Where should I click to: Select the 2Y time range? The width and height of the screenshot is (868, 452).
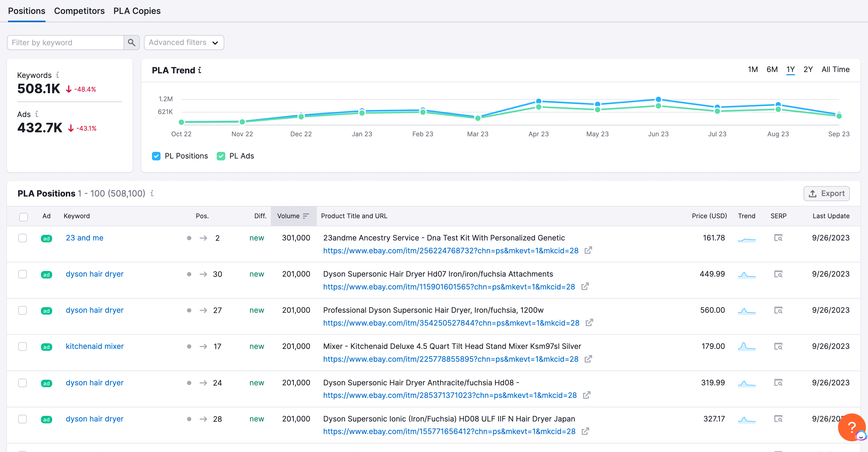point(808,69)
